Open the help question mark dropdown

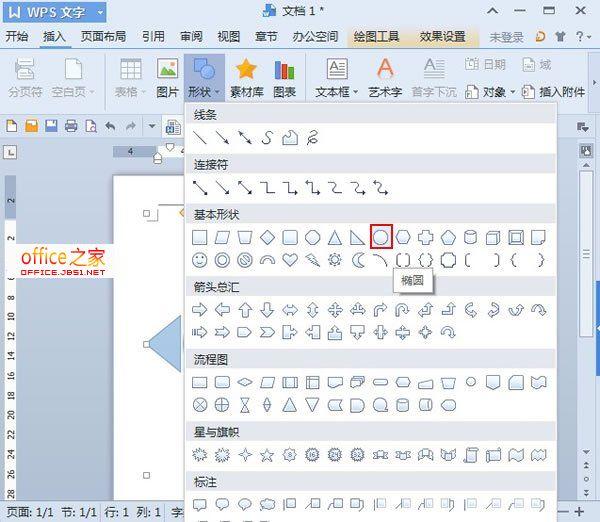coord(583,37)
